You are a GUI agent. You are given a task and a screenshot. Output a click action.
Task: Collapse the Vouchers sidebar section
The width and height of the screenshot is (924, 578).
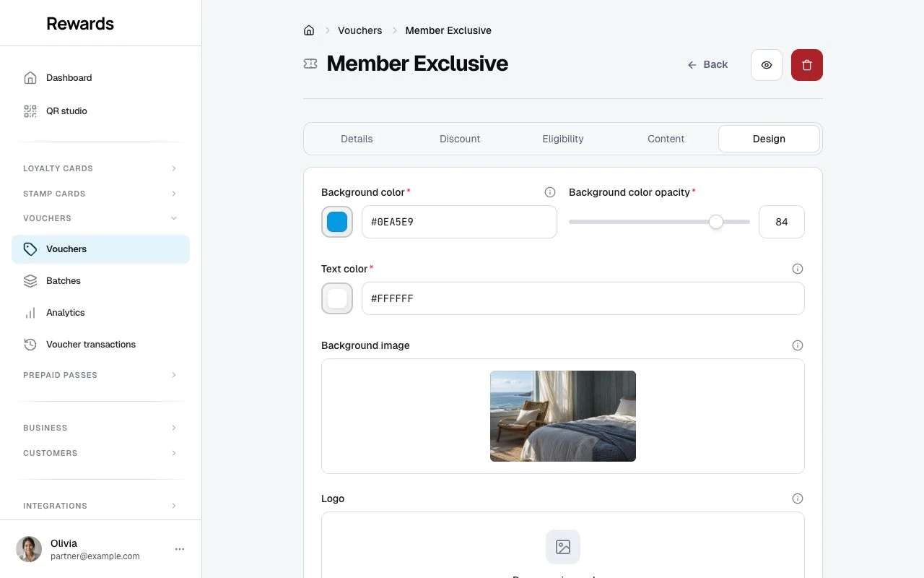(x=101, y=218)
